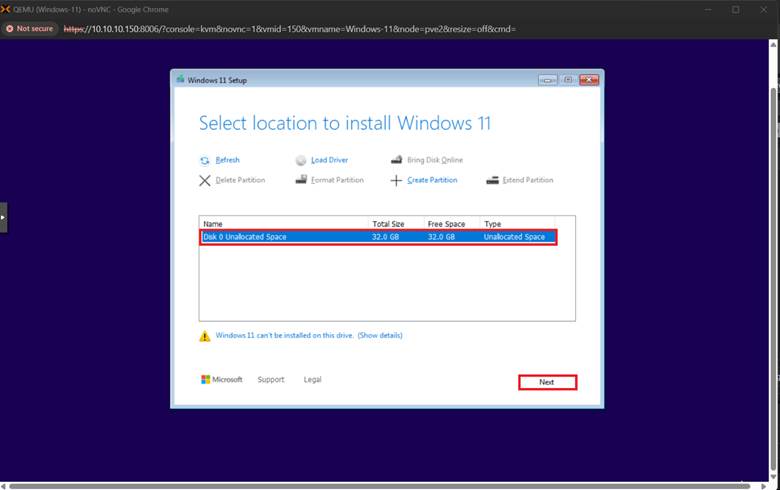Click the Format Partition drive icon
The height and width of the screenshot is (490, 780).
(301, 181)
